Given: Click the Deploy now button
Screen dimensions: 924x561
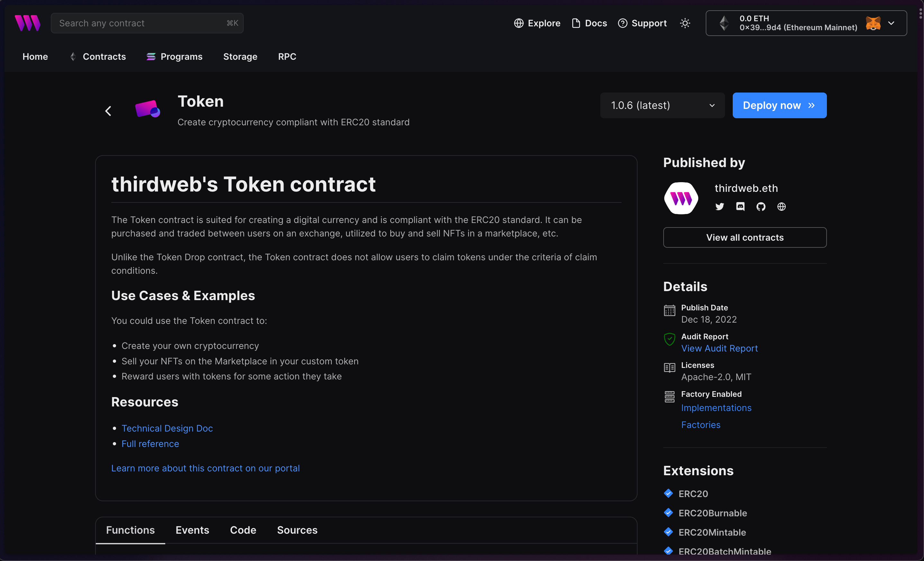Looking at the screenshot, I should pyautogui.click(x=779, y=105).
